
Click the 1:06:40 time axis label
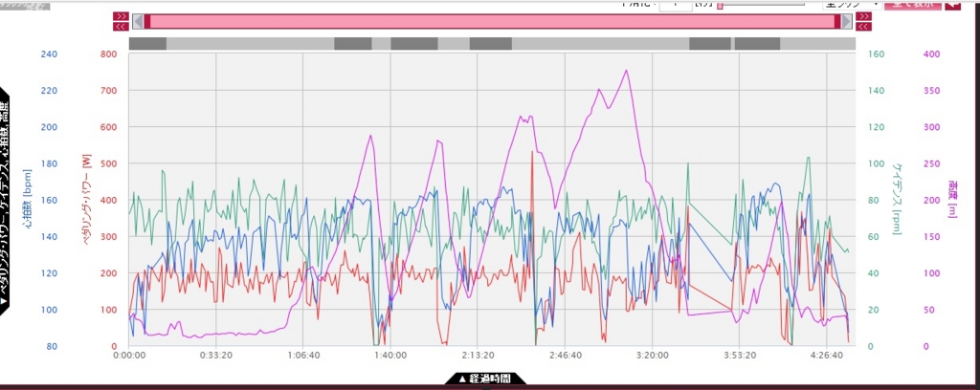303,355
